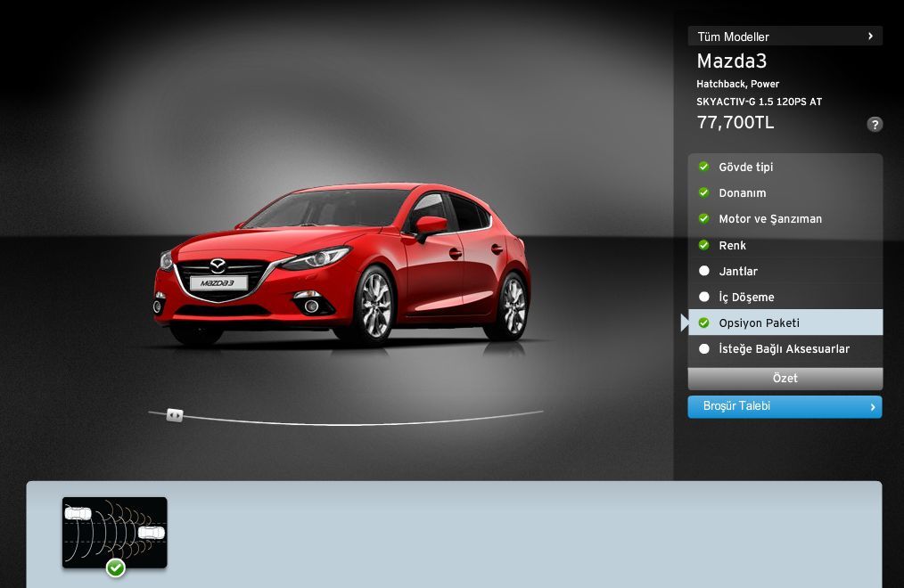Click green checkmark next to Motor ve Şanzıman
This screenshot has height=588, width=904.
703,218
